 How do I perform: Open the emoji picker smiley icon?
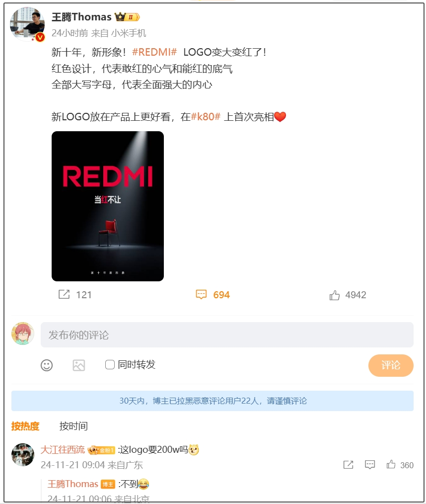pos(47,365)
